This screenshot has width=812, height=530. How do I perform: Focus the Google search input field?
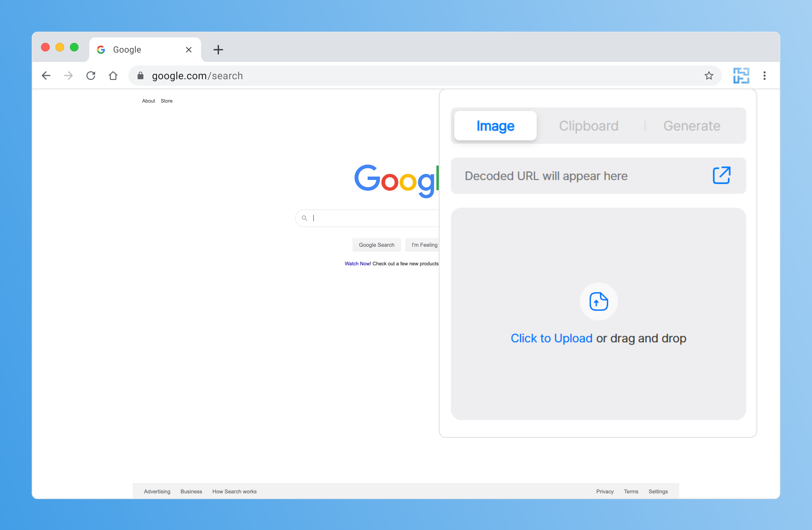(x=367, y=218)
